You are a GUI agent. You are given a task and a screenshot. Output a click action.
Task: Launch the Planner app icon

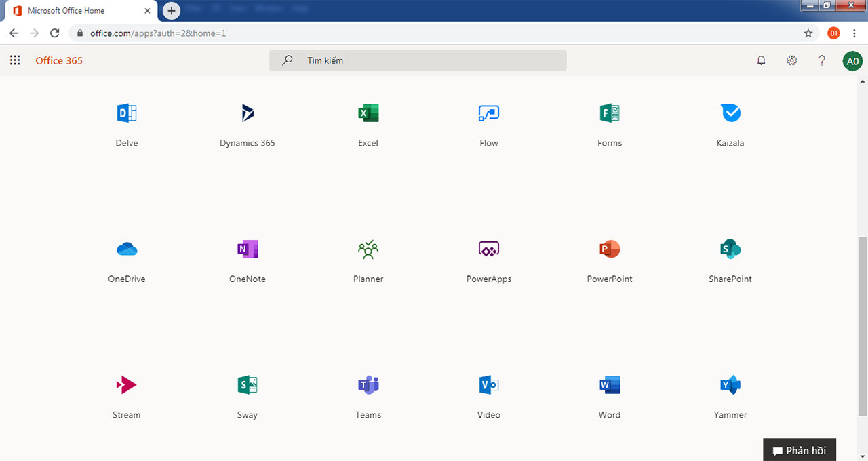368,249
